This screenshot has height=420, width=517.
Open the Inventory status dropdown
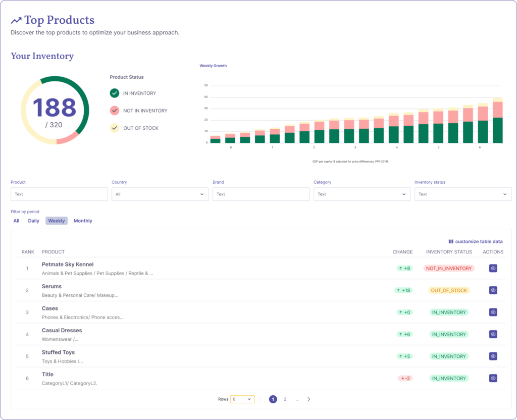click(463, 194)
